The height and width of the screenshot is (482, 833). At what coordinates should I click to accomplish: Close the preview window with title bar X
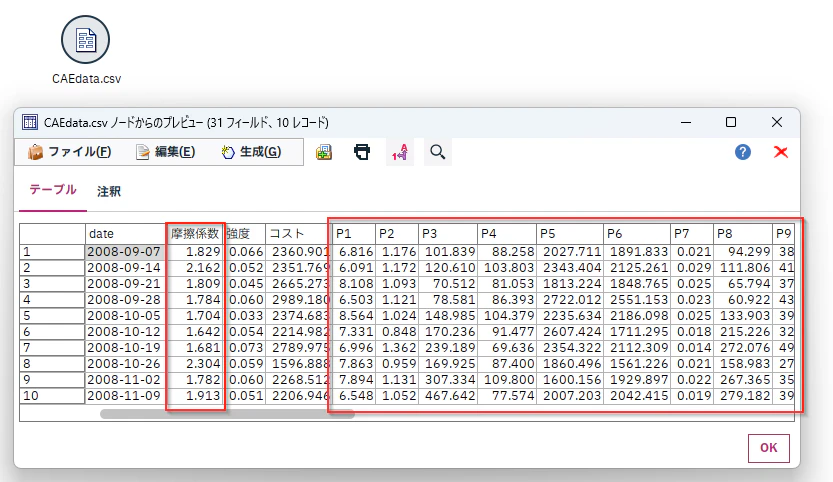pyautogui.click(x=777, y=122)
